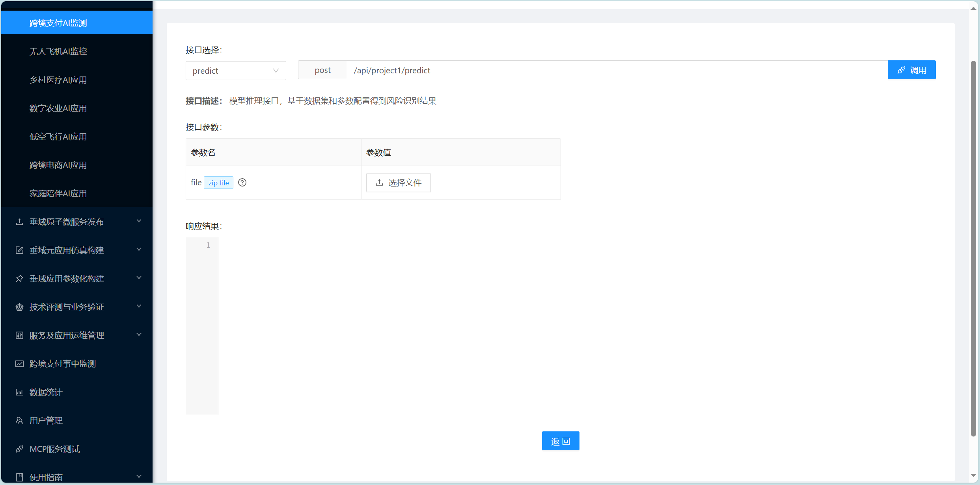Click the scrollbar up arrow
980x485 pixels.
tap(973, 9)
